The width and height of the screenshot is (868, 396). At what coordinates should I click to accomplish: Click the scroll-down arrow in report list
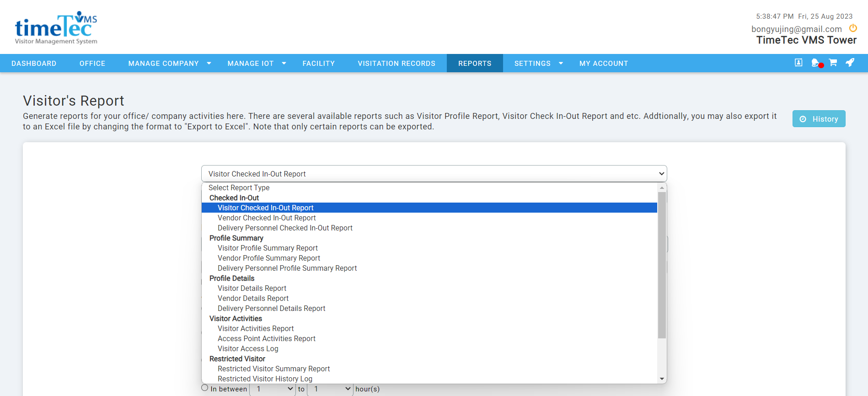point(662,379)
